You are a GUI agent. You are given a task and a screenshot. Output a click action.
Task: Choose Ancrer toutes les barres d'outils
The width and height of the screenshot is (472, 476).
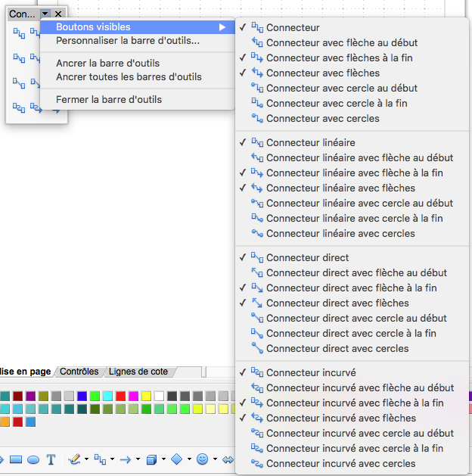pos(138,76)
